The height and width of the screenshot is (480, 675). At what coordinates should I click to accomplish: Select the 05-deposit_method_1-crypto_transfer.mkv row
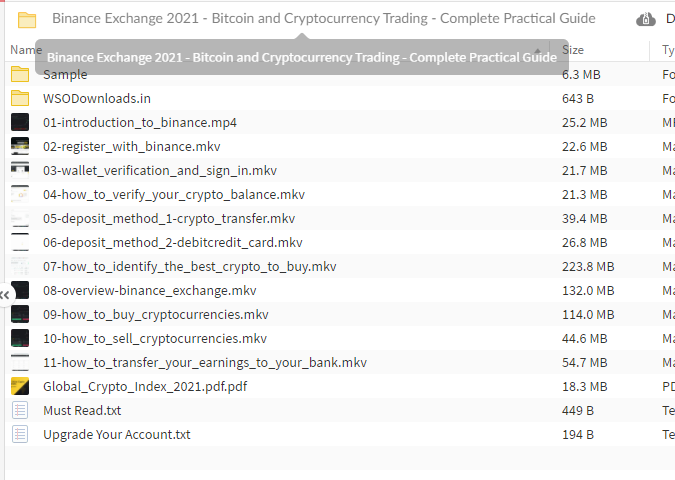(338, 219)
